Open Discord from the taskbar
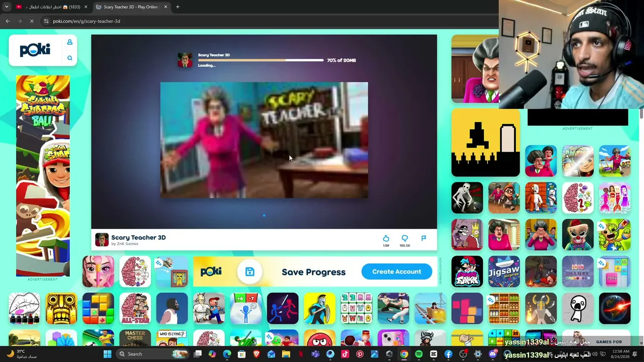Viewport: 644px width, 362px height. 493,354
